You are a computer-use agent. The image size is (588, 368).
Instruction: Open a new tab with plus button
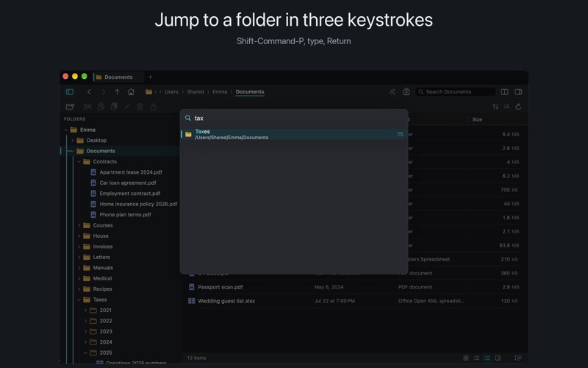(151, 77)
